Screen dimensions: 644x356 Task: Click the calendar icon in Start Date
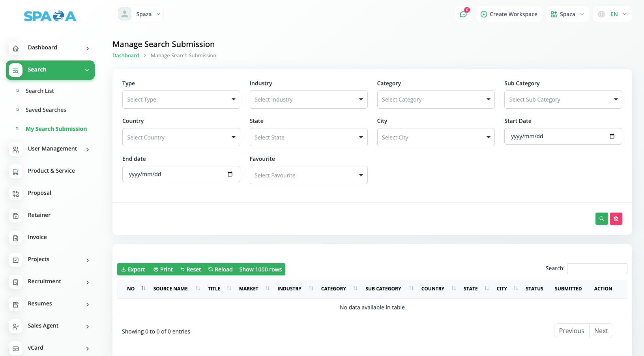pos(612,136)
